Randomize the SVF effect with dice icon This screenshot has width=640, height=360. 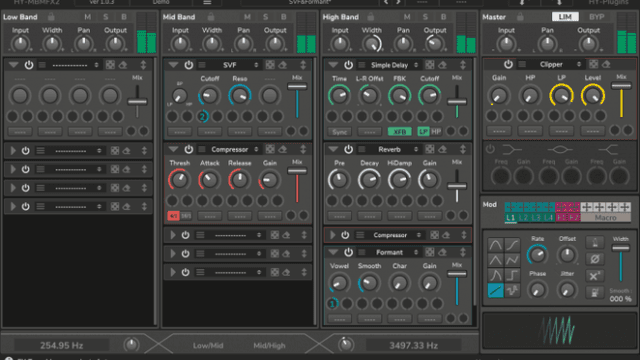pyautogui.click(x=270, y=65)
